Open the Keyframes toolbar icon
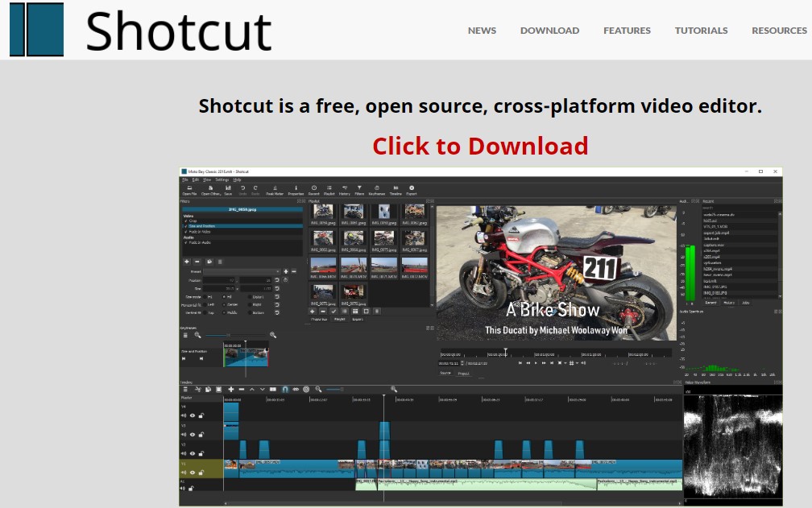 point(377,190)
